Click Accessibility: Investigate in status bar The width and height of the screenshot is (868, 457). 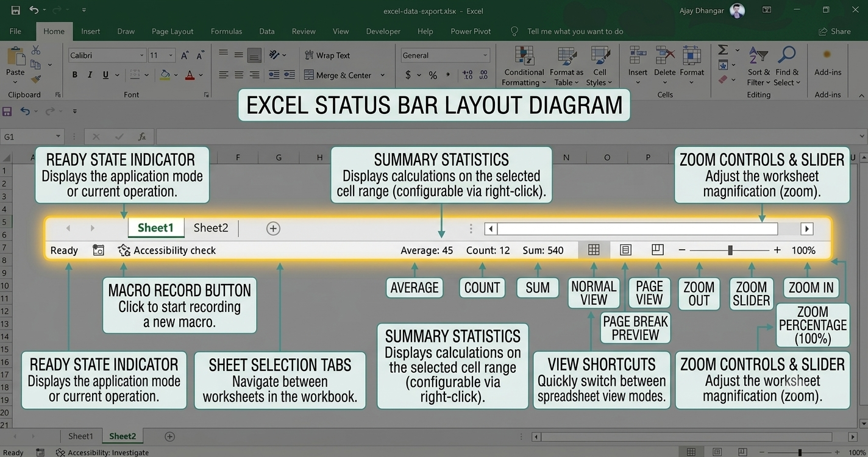pyautogui.click(x=102, y=453)
